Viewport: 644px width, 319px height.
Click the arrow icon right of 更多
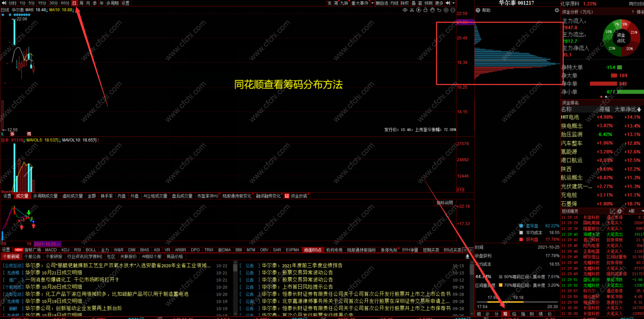coord(448,3)
